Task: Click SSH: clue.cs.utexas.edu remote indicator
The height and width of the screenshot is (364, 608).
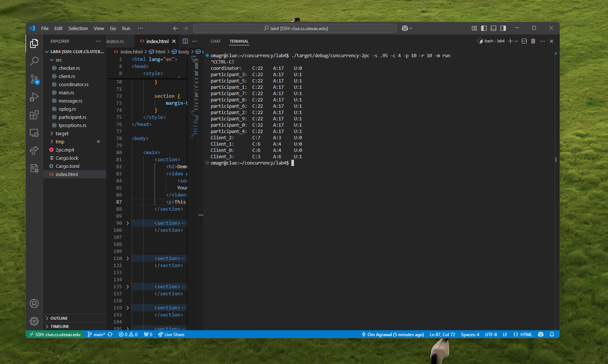Action: click(55, 334)
